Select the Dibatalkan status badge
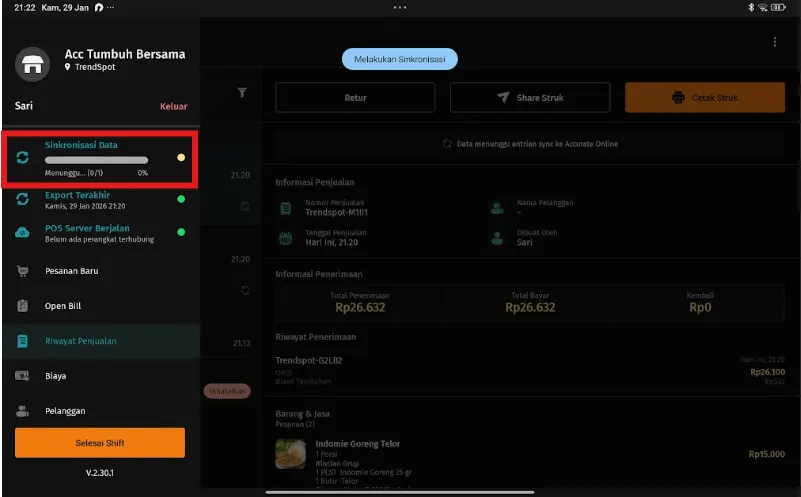The width and height of the screenshot is (801, 497). 227,391
